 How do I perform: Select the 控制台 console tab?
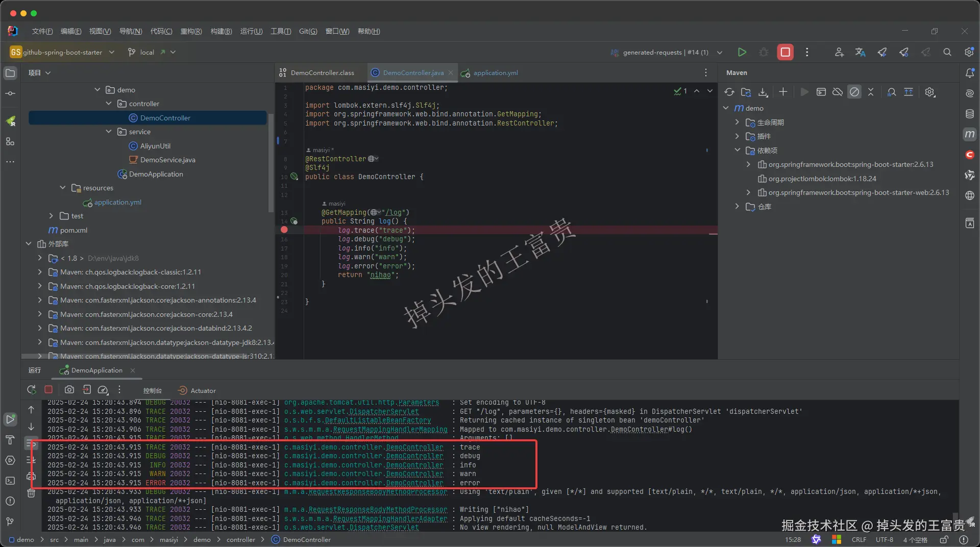click(x=152, y=390)
